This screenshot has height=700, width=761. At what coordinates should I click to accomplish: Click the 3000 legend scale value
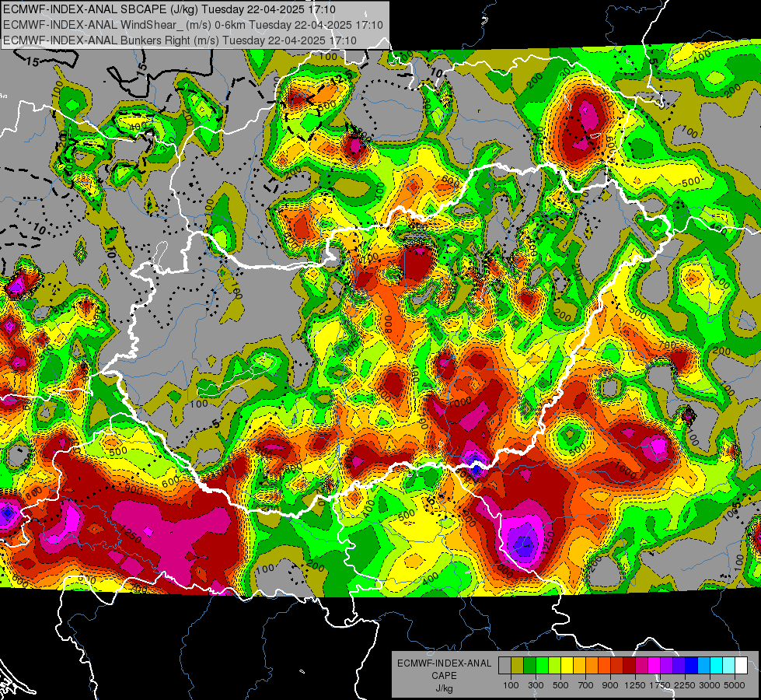tap(710, 685)
